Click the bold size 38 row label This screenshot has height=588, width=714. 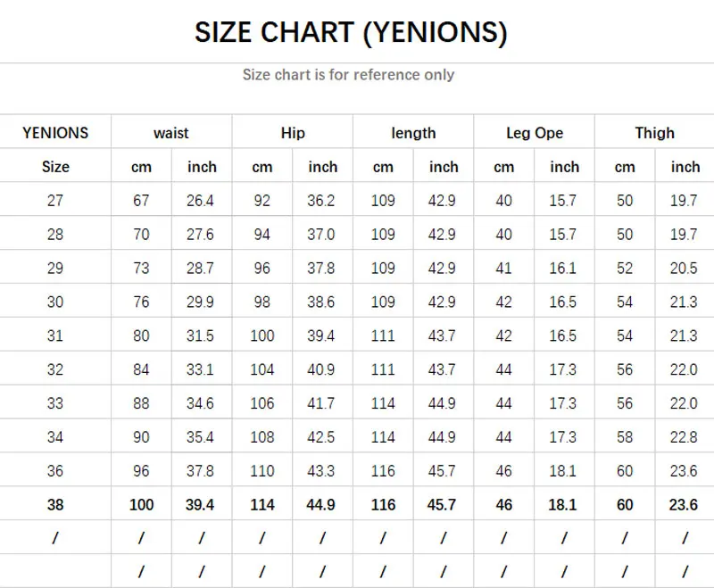(x=55, y=505)
